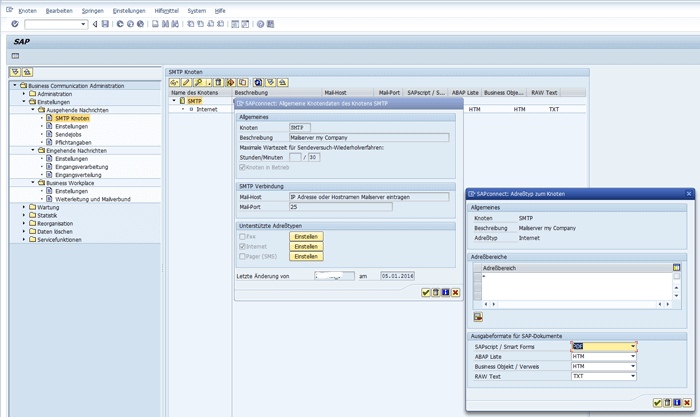The width and height of the screenshot is (700, 417).
Task: Open the Springen menu
Action: click(x=92, y=11)
